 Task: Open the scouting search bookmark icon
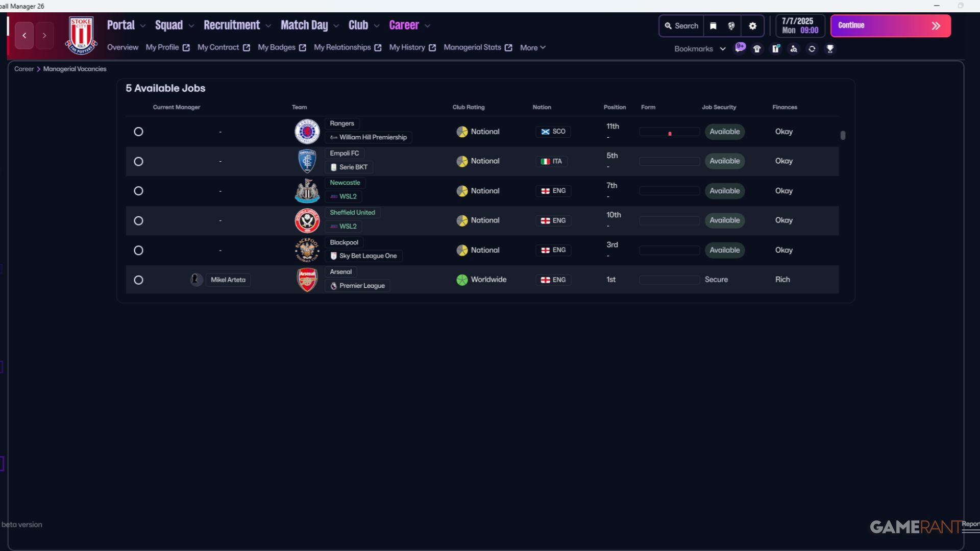click(x=794, y=49)
